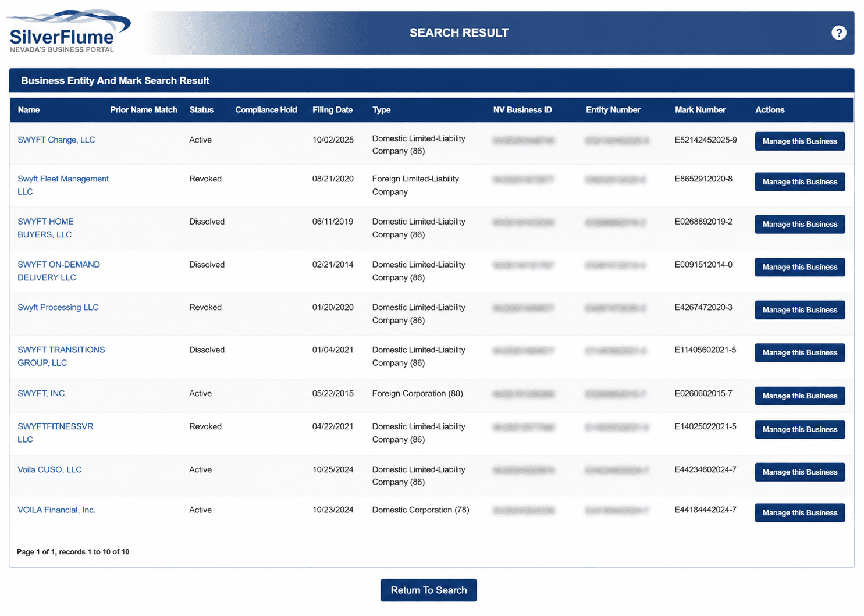Click the Business Entity And Mark Search Result heading
The width and height of the screenshot is (864, 616).
(115, 81)
